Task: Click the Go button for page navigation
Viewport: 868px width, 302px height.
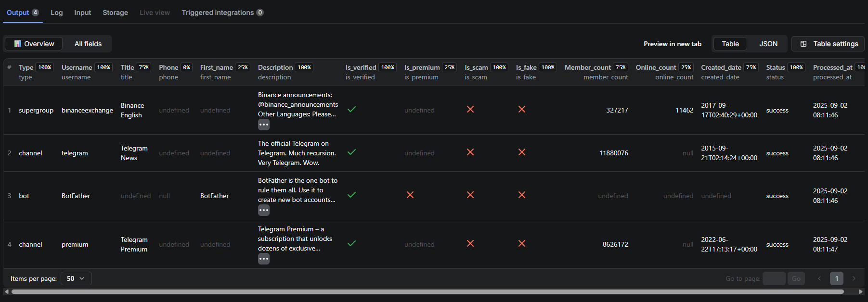Action: [x=796, y=278]
